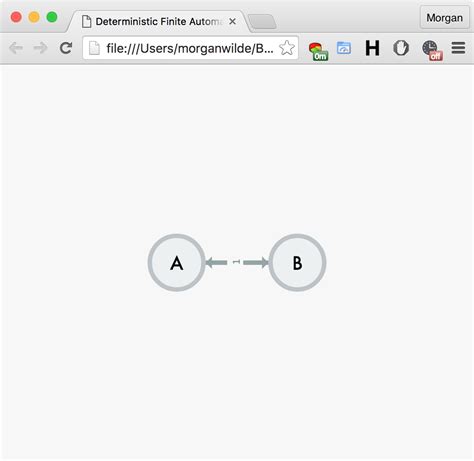This screenshot has width=474, height=461.
Task: Open a new blank tab
Action: click(x=262, y=22)
